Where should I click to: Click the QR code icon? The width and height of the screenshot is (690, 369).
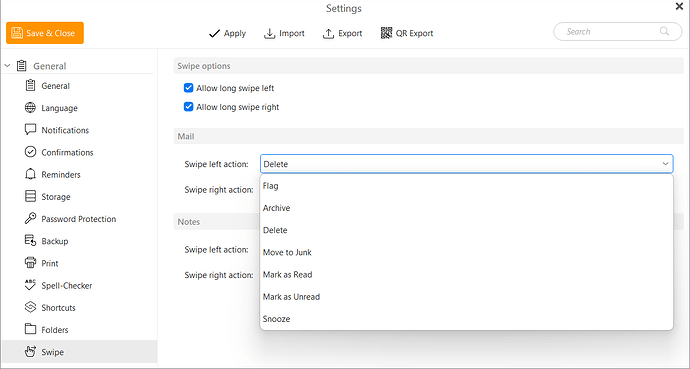(x=386, y=33)
